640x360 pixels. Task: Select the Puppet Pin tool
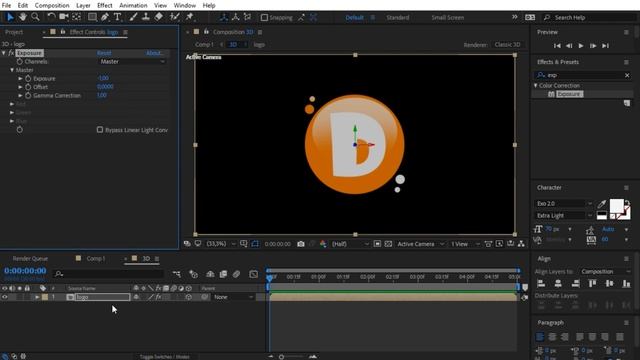coord(189,17)
